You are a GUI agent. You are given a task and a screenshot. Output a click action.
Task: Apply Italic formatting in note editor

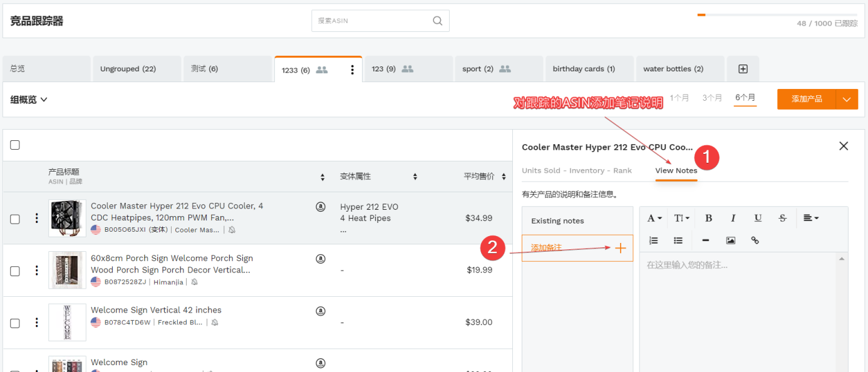pos(733,218)
